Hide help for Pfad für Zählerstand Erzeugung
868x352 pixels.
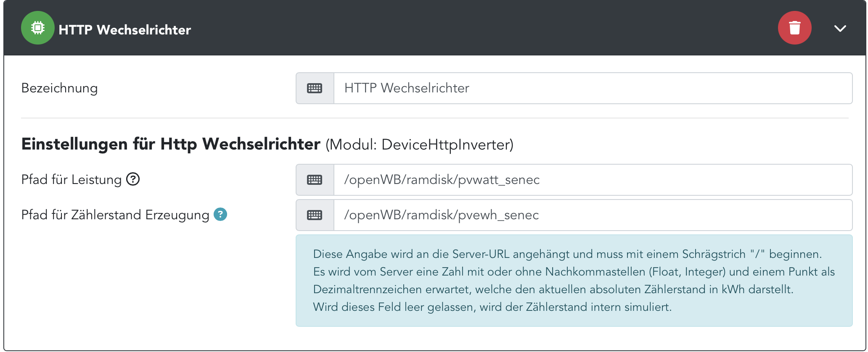click(220, 214)
